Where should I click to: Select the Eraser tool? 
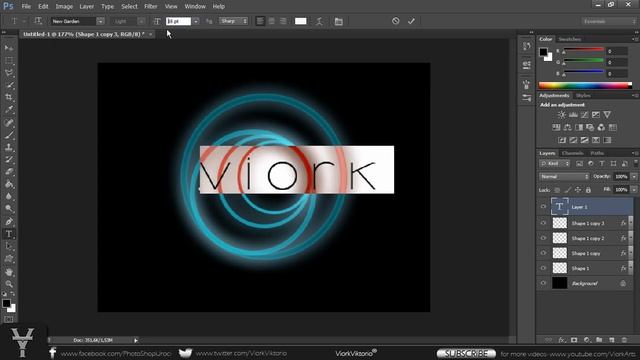(x=9, y=171)
